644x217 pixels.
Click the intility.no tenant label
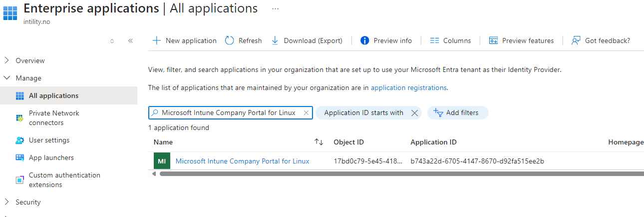pos(37,22)
